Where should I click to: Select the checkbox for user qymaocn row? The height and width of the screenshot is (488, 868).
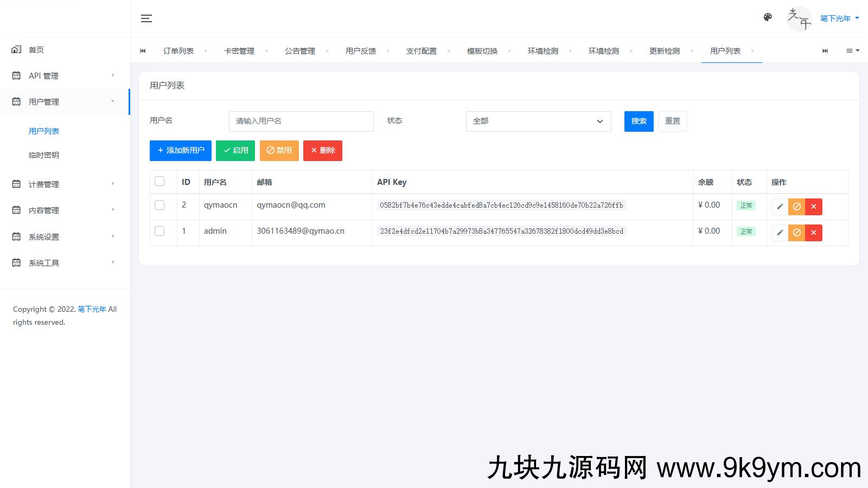click(x=159, y=205)
